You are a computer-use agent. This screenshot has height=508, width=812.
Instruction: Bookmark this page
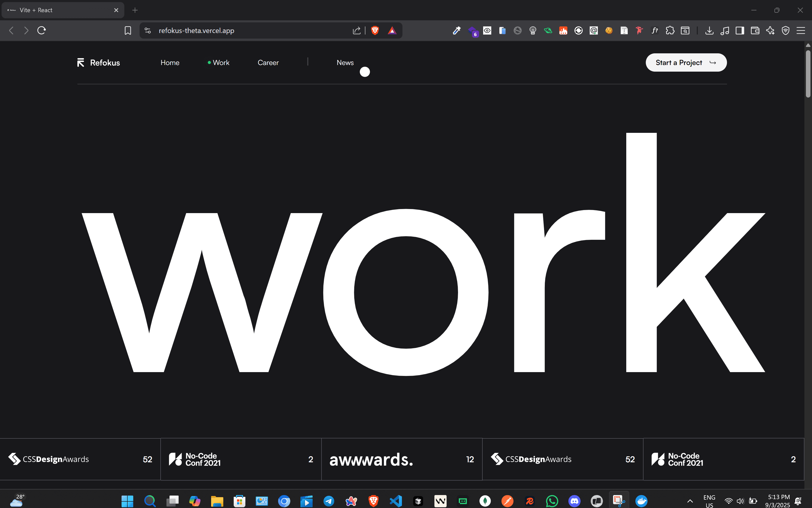tap(128, 30)
